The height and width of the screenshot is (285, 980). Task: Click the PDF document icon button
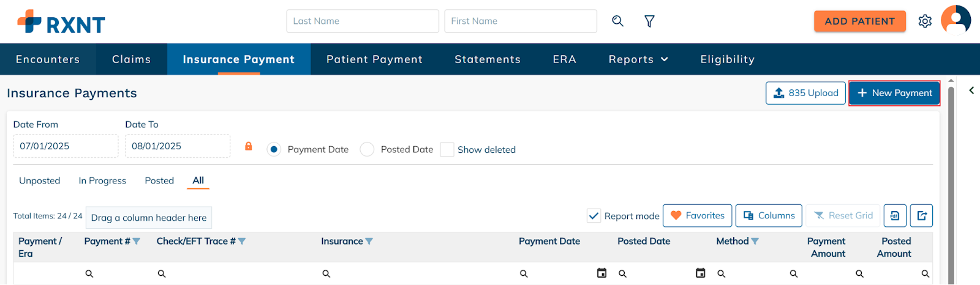click(895, 216)
